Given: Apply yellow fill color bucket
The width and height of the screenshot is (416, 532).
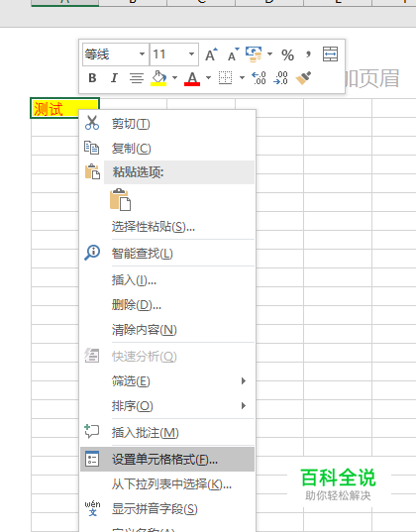Looking at the screenshot, I should 158,78.
